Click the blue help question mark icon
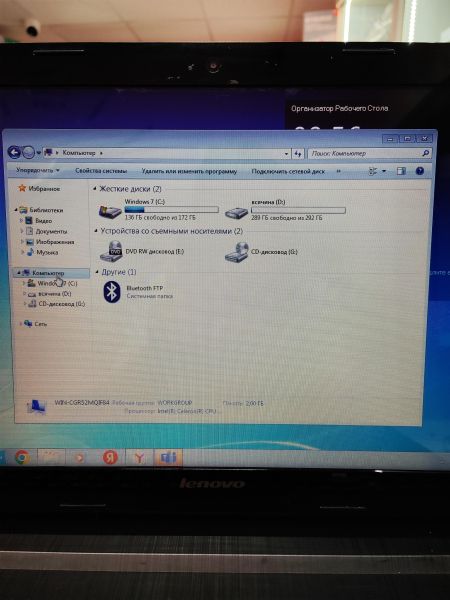Image resolution: width=450 pixels, height=600 pixels. click(420, 171)
